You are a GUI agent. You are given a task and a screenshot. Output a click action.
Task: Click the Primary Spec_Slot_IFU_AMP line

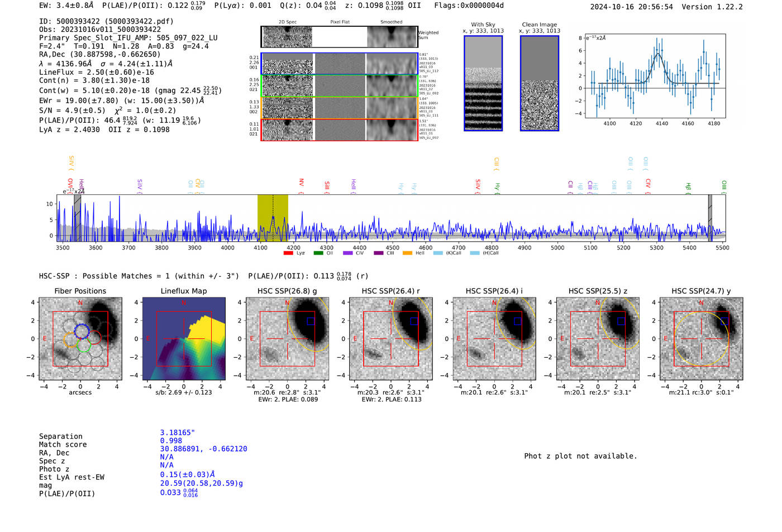[128, 38]
